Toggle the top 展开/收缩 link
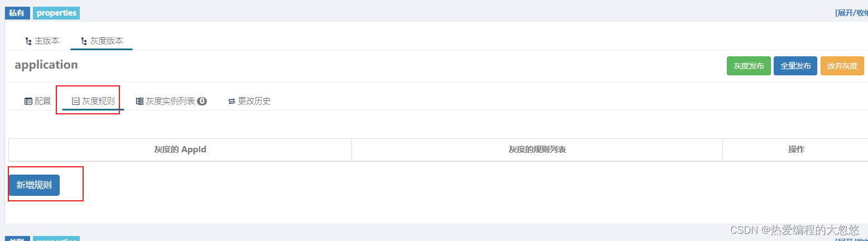 point(851,13)
